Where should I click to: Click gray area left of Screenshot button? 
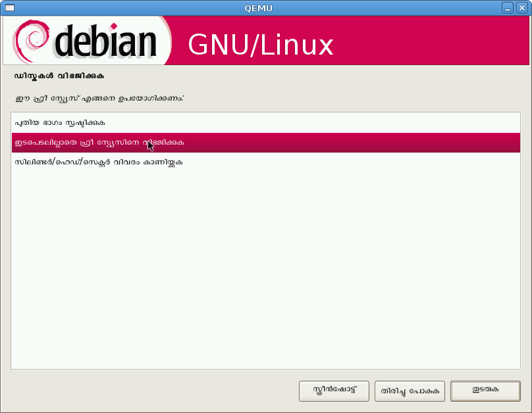(x=151, y=391)
